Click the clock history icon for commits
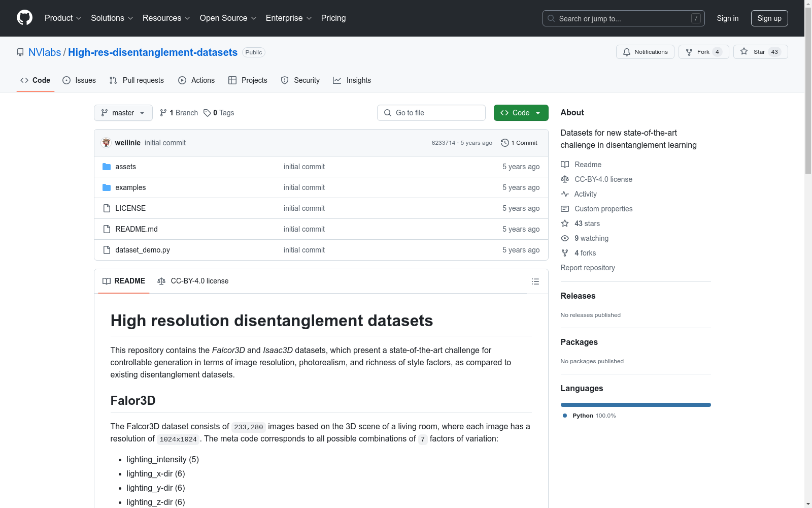This screenshot has width=812, height=508. pyautogui.click(x=505, y=143)
